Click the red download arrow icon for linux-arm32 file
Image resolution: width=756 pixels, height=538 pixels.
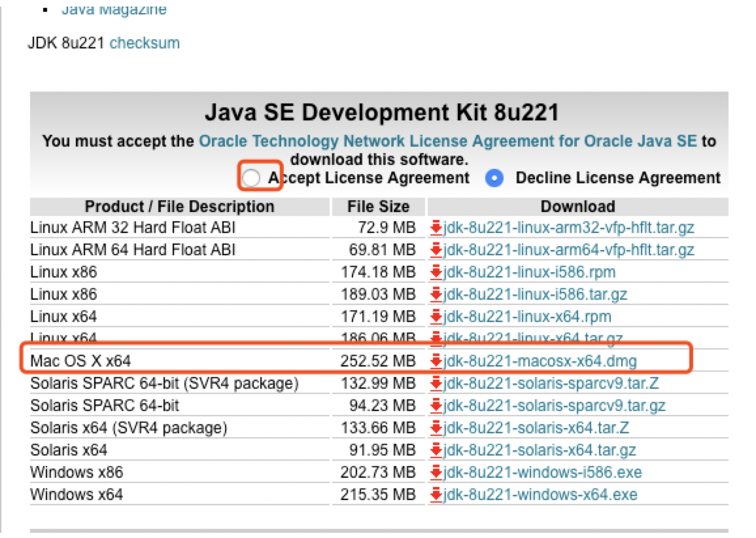tap(436, 227)
